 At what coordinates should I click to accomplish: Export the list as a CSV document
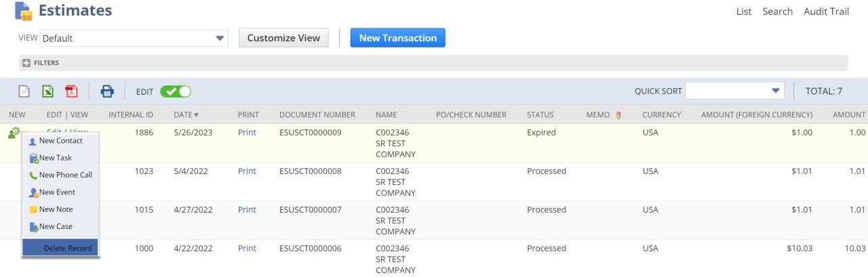[24, 91]
